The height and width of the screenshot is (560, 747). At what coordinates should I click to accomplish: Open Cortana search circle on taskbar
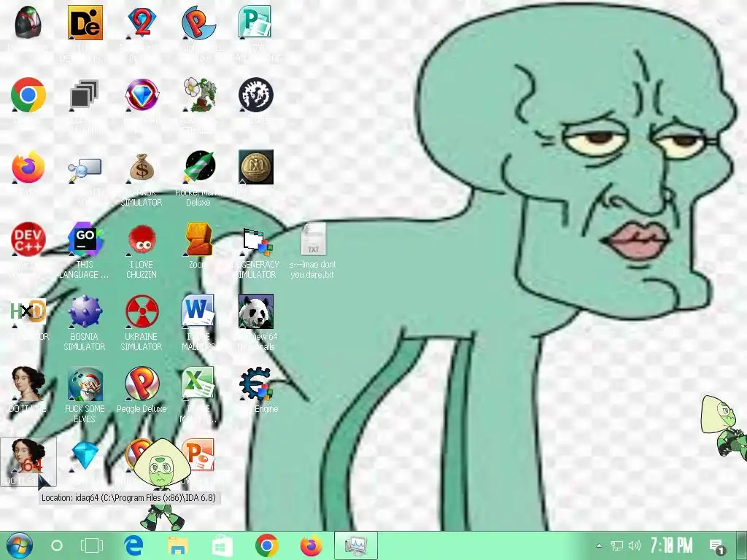coord(57,545)
